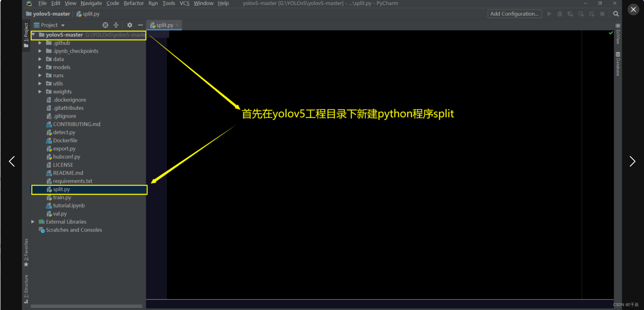The width and height of the screenshot is (644, 310).
Task: Expand the models folder
Action: pos(40,67)
